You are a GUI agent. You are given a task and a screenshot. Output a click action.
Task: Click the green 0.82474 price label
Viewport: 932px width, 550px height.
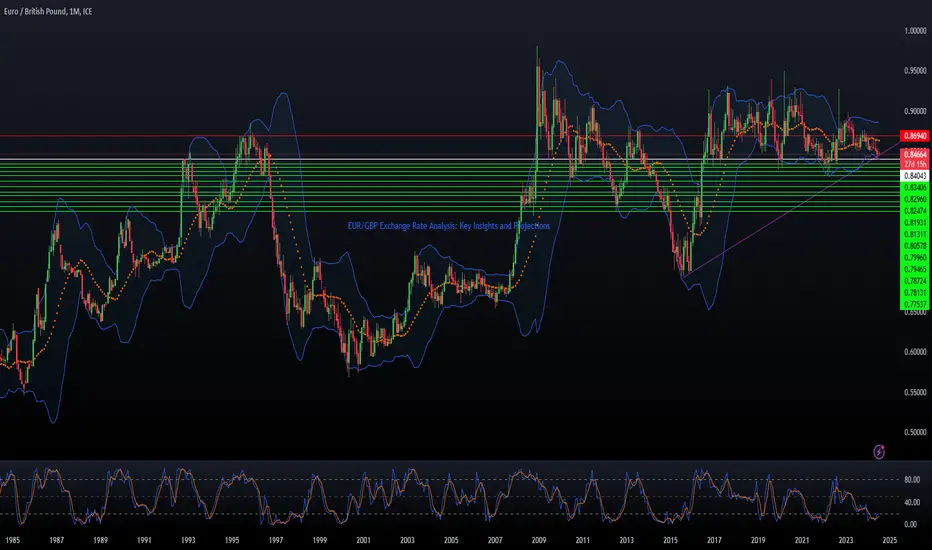[x=915, y=211]
